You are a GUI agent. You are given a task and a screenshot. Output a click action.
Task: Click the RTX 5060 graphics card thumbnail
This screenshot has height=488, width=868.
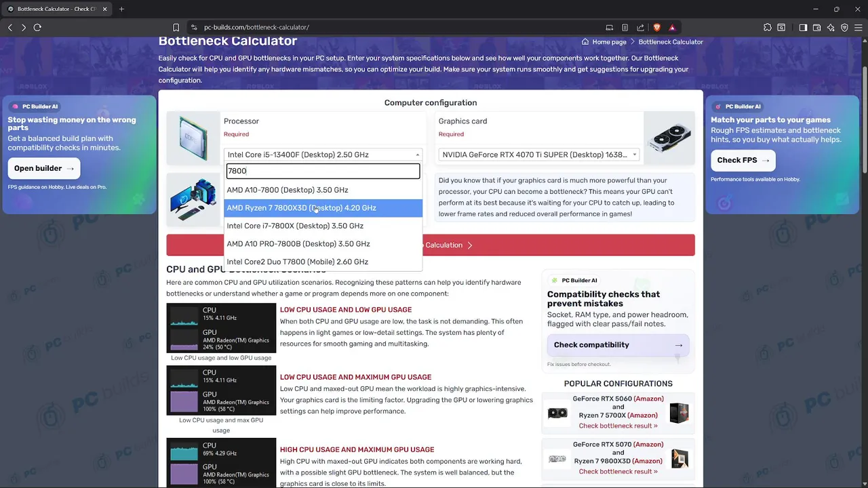557,413
